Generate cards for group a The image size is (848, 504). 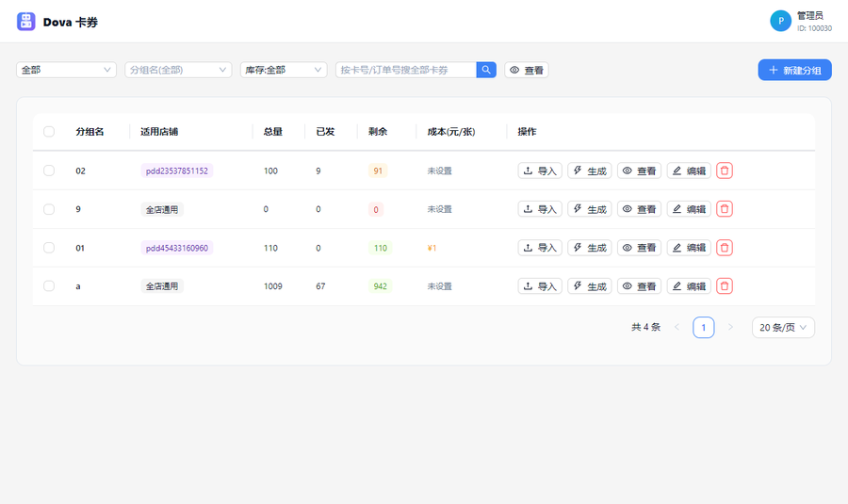(x=590, y=286)
